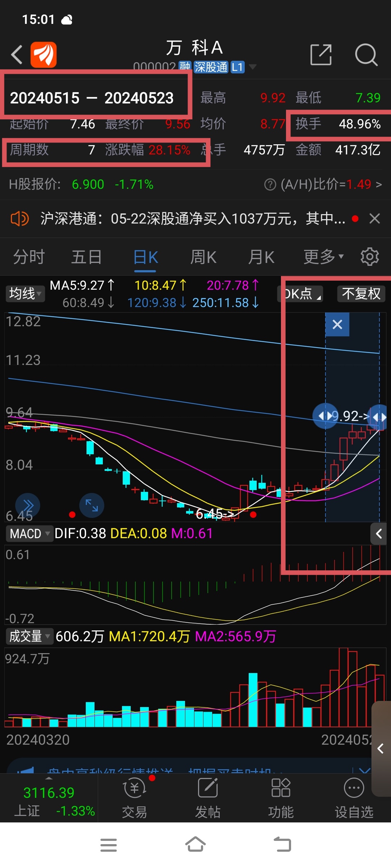Expand chart to fullscreen icon
Image resolution: width=391 pixels, height=868 pixels.
92,505
